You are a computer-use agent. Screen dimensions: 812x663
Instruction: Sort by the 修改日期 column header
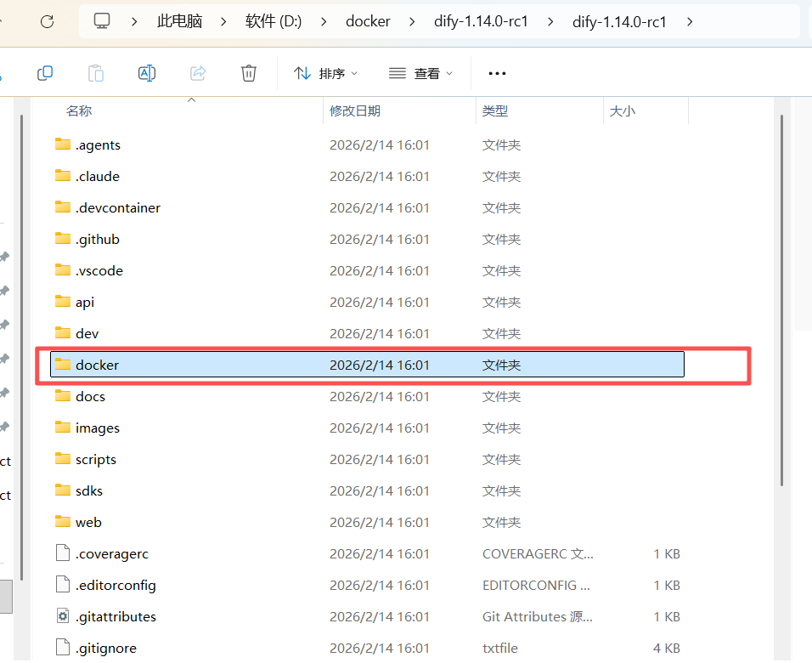(355, 111)
